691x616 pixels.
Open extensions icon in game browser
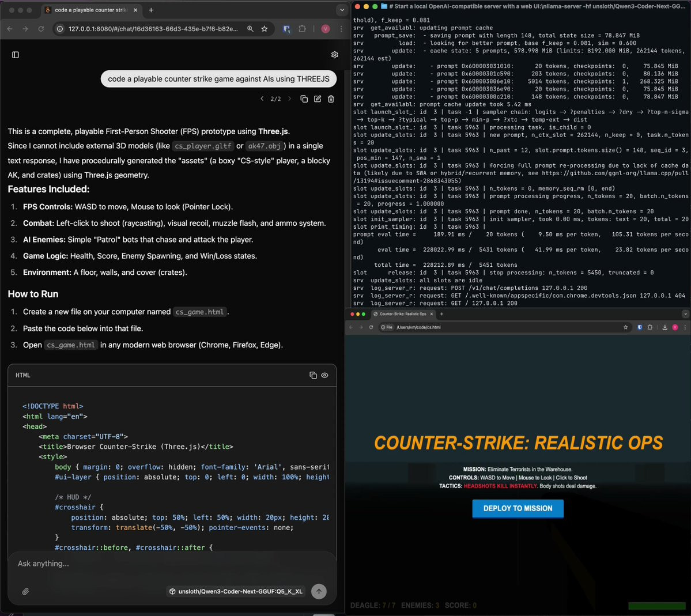click(650, 327)
